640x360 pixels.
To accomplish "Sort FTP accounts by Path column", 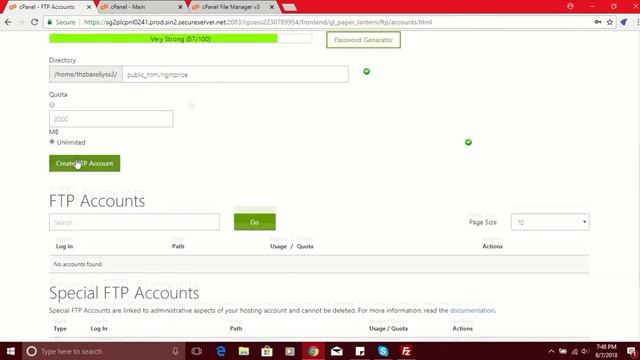I will (178, 246).
